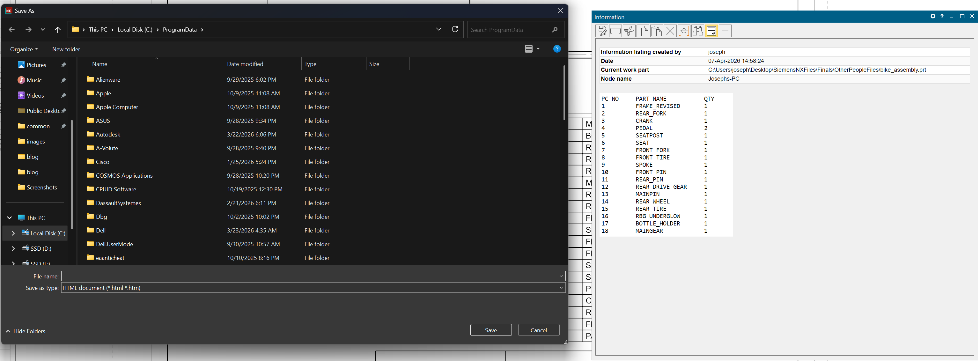This screenshot has width=980, height=361.
Task: Click the Delete X icon in Information toolbar
Action: 670,31
